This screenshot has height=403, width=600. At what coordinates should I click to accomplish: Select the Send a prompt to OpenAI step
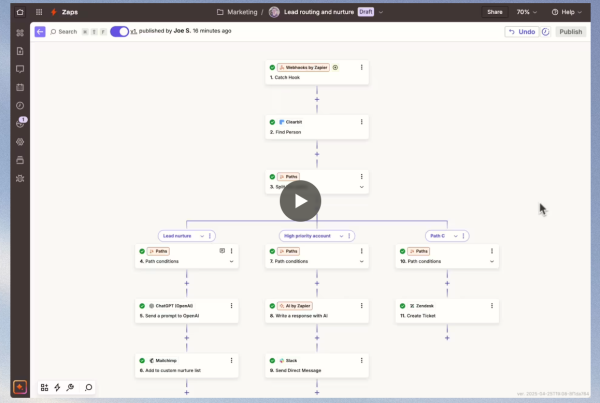click(x=187, y=311)
